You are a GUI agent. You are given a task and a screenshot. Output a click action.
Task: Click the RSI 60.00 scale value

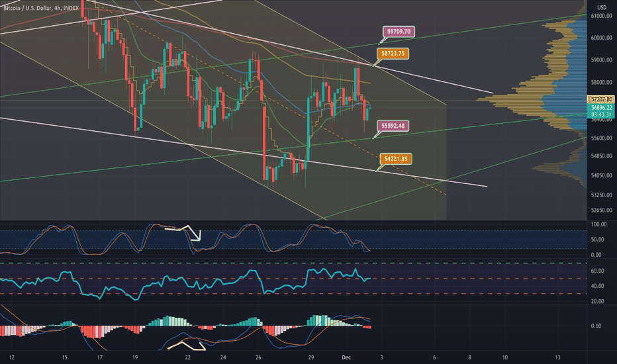coord(597,271)
